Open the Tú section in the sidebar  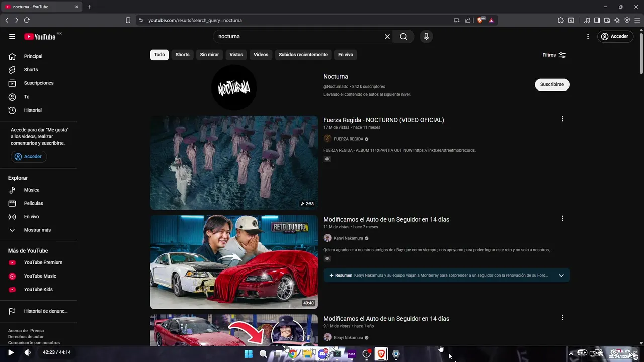click(27, 97)
